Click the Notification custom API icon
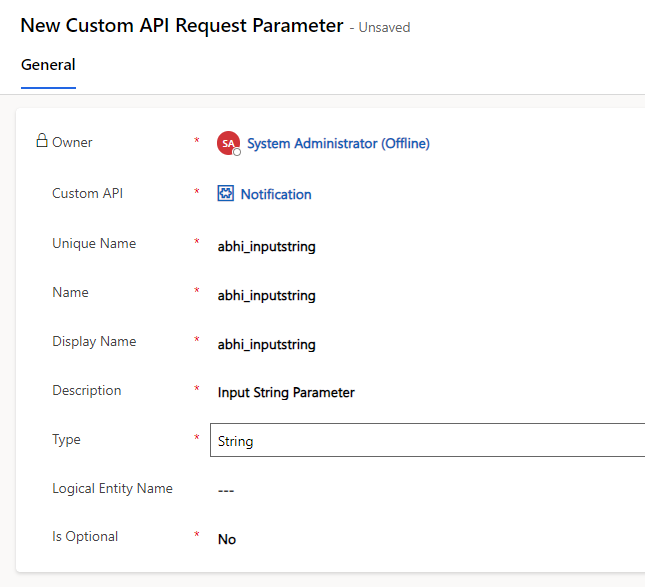 click(x=225, y=193)
